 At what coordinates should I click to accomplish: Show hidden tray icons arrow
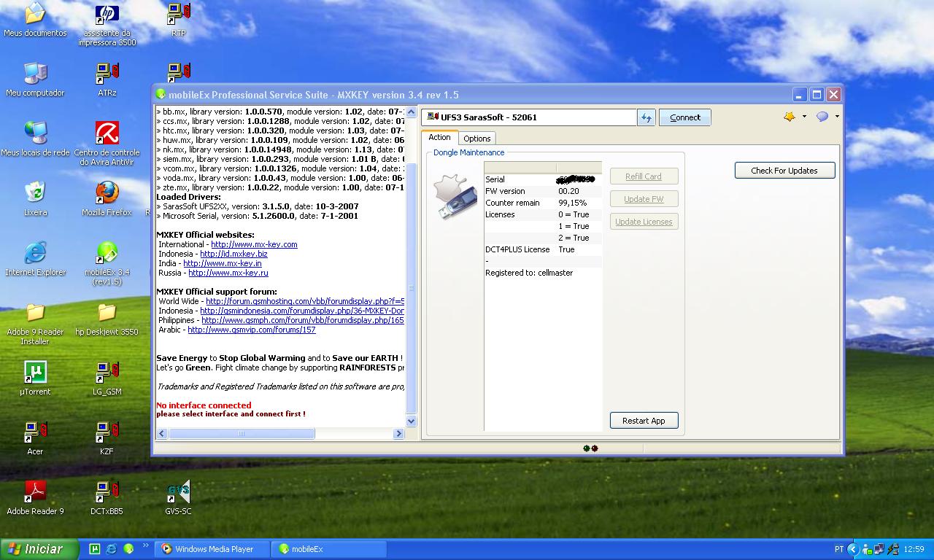[x=853, y=549]
